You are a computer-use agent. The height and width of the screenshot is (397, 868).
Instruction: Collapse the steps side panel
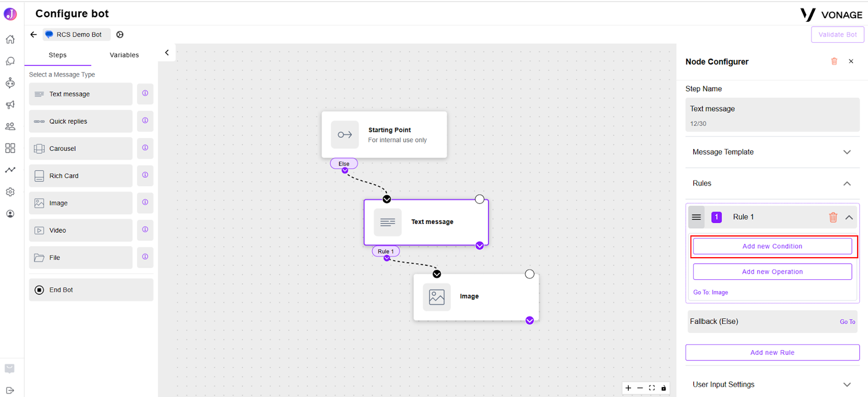coord(167,53)
